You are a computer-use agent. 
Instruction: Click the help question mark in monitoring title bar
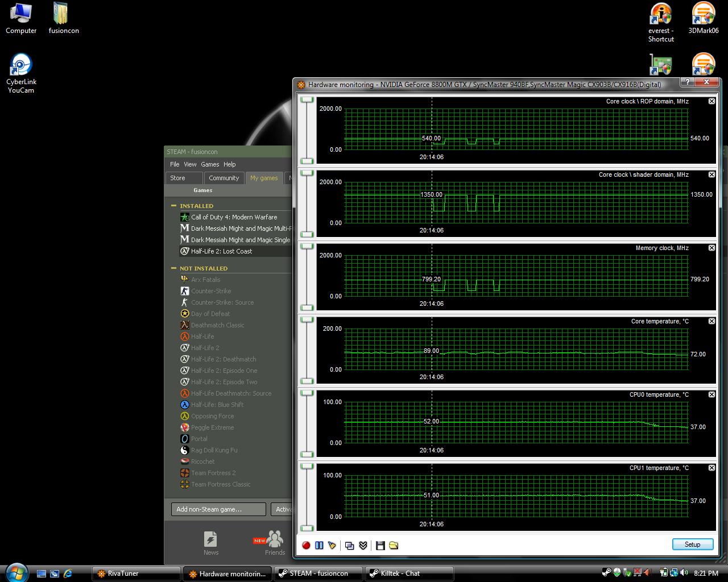point(687,82)
